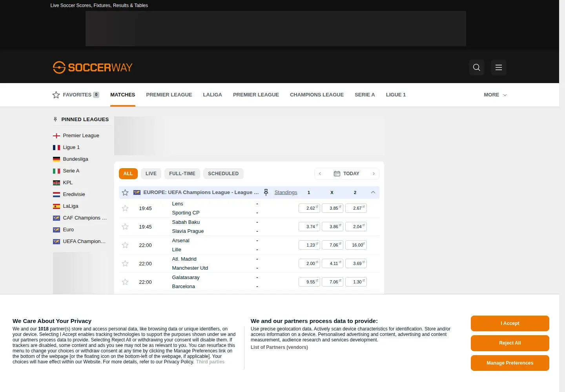
Task: Open the Third parties link
Action: pos(210,362)
